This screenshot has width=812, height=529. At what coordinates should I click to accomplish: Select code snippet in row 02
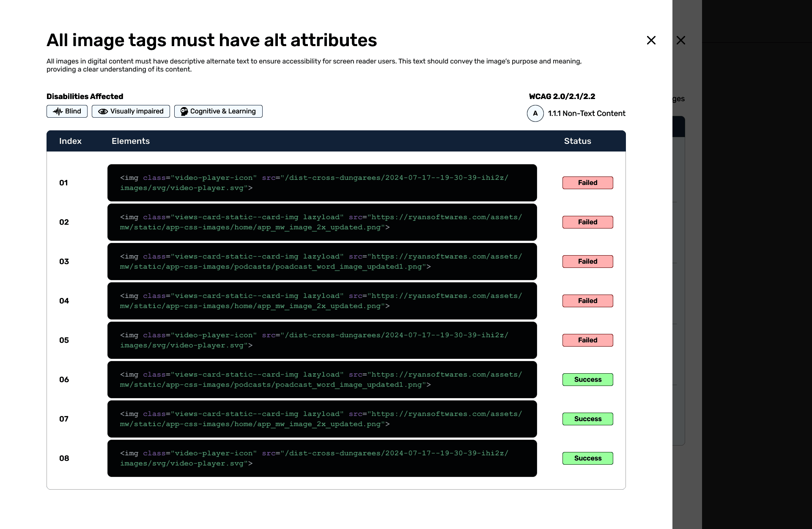[321, 222]
